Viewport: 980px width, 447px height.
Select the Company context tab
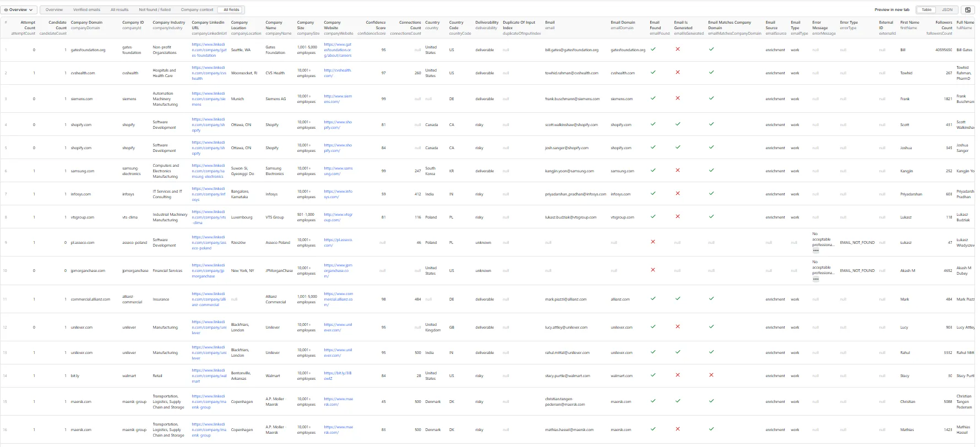(197, 9)
